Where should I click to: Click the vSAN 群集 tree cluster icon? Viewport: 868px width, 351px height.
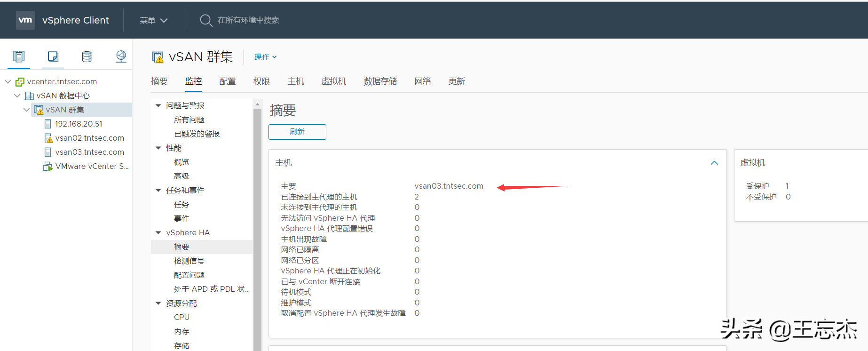point(39,110)
